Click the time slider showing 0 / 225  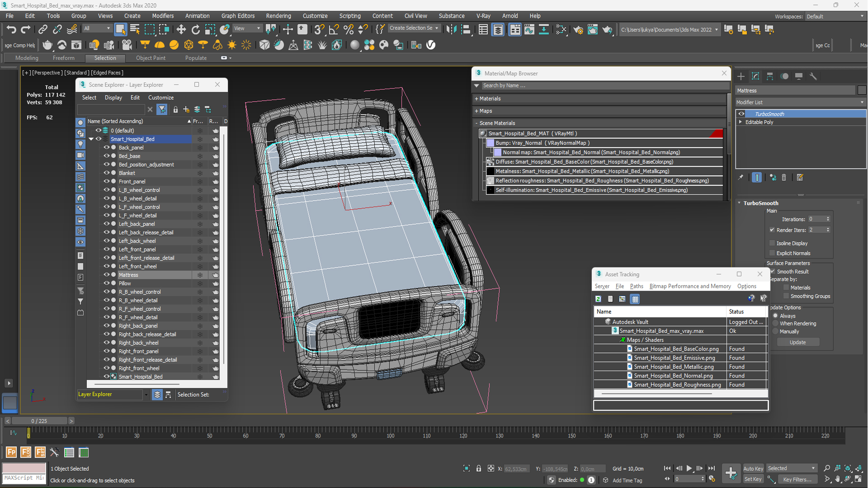click(x=39, y=421)
